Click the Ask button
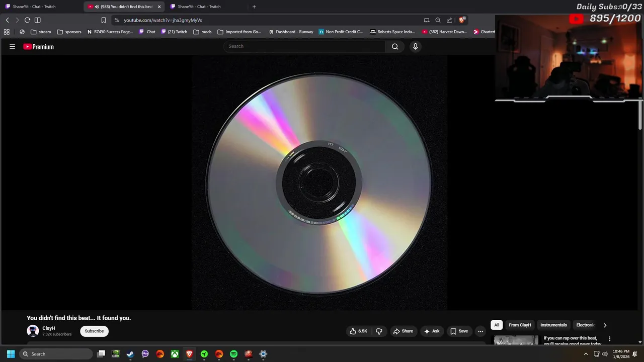 [x=432, y=331]
